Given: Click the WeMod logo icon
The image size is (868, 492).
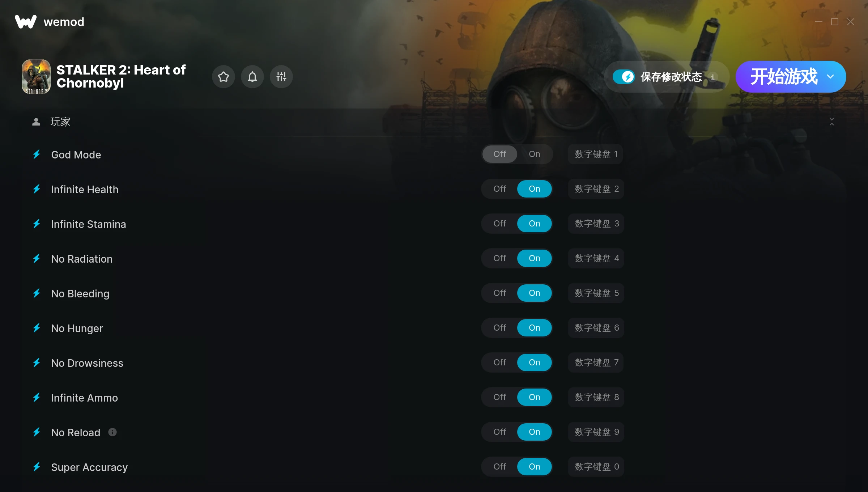Looking at the screenshot, I should click(x=26, y=22).
